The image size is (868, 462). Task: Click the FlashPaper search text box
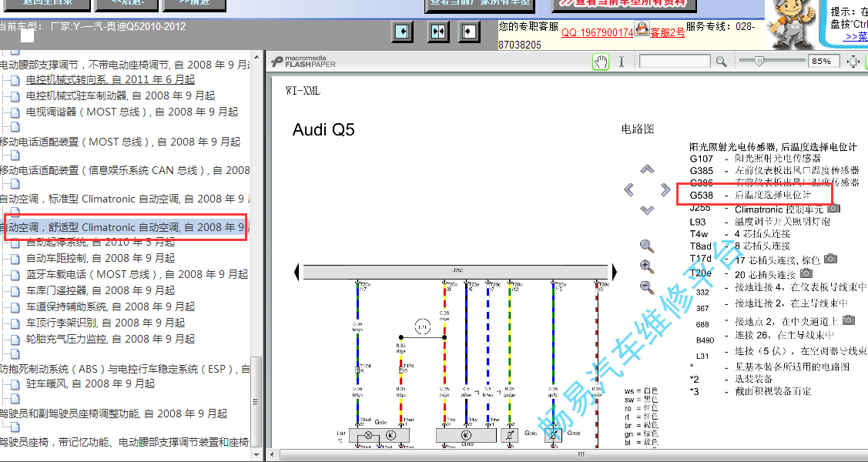(675, 62)
